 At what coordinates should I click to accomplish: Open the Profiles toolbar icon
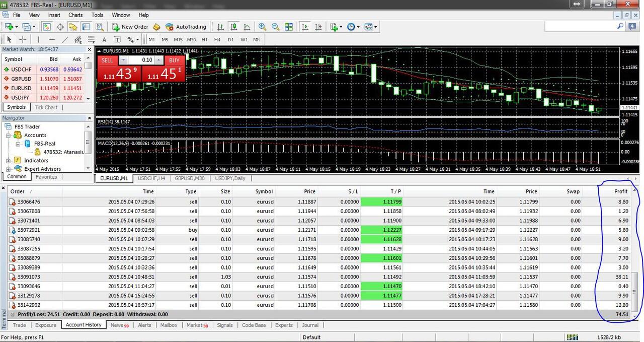(x=28, y=27)
